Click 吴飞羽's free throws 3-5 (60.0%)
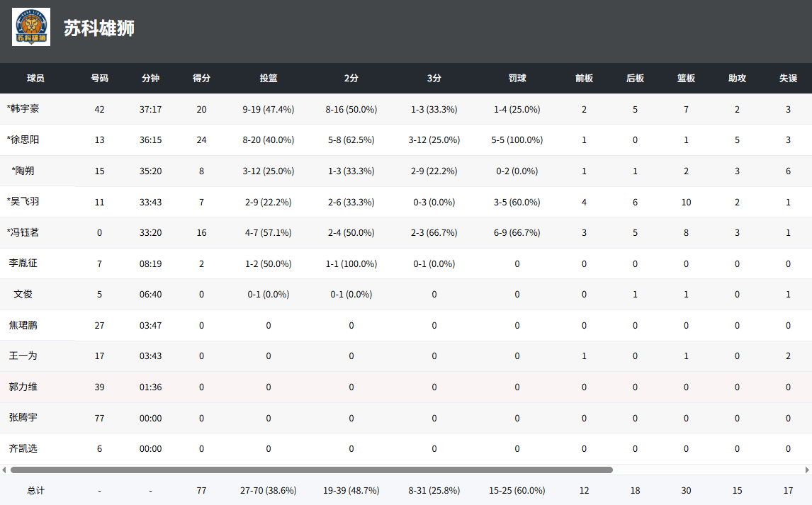812x505 pixels. coord(517,203)
